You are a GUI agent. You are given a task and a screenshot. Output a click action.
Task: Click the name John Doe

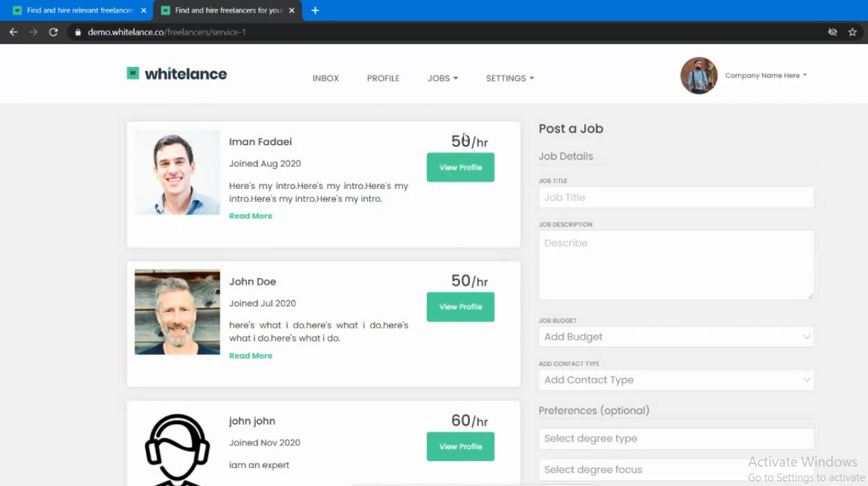coord(252,282)
